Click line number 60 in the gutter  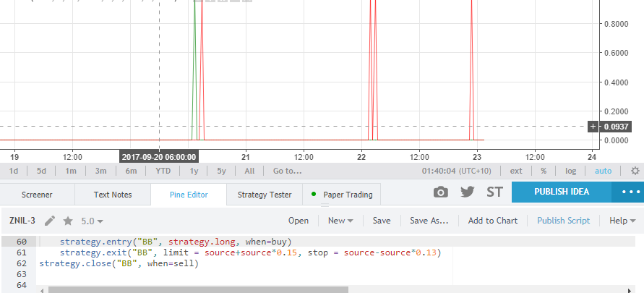pyautogui.click(x=22, y=242)
